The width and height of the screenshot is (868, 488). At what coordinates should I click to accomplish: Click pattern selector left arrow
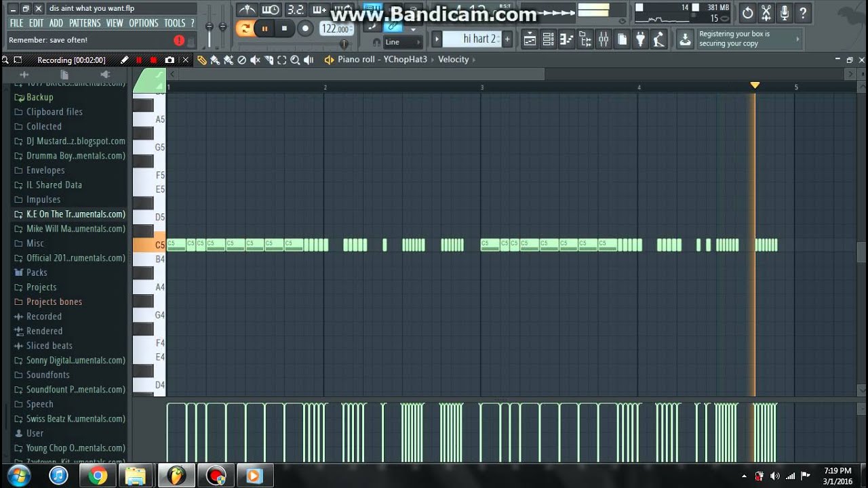click(437, 39)
